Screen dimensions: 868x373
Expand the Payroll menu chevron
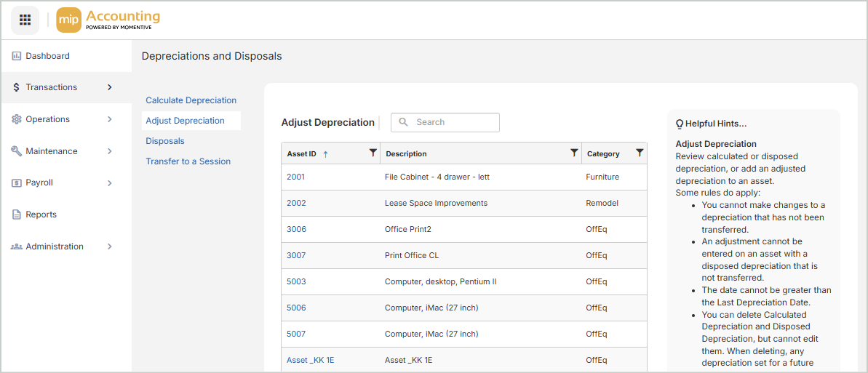click(x=110, y=183)
